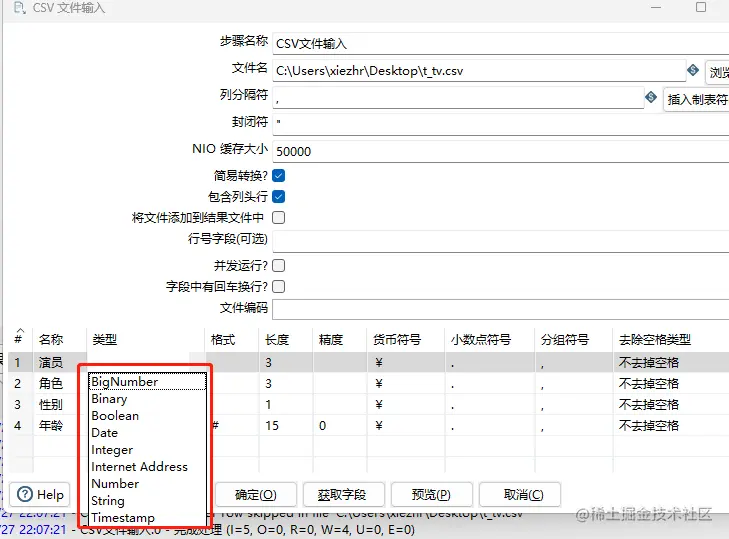
Task: Click the 浏览 browse button
Action: pos(717,72)
